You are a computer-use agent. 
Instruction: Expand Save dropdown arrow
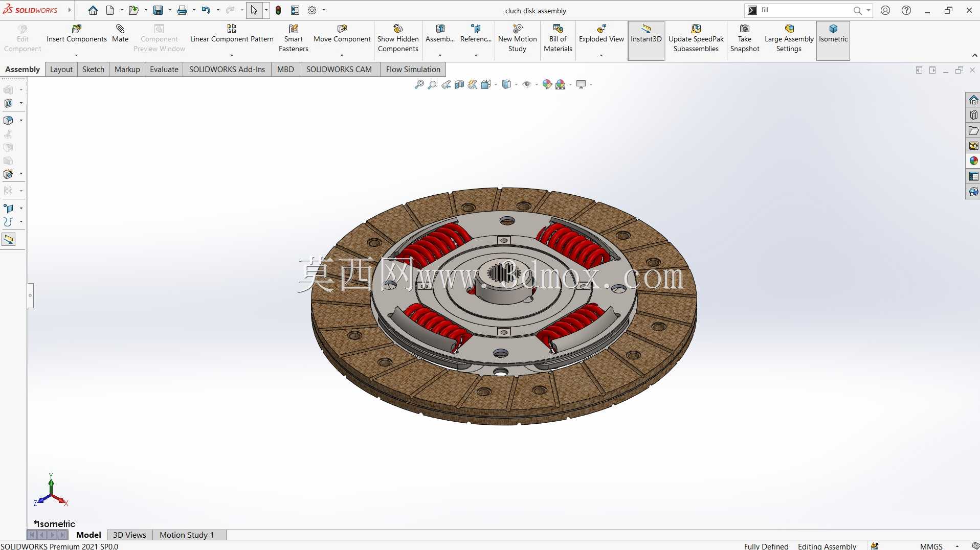pos(170,10)
